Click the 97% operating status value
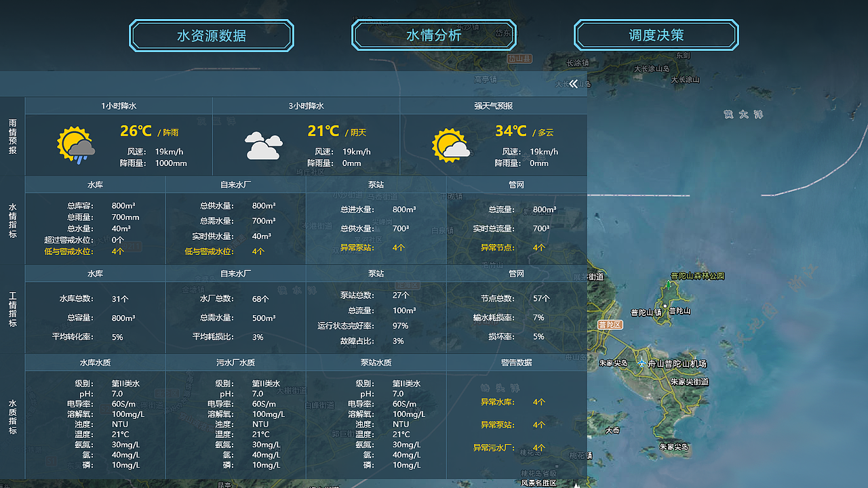The width and height of the screenshot is (868, 488). tap(400, 326)
